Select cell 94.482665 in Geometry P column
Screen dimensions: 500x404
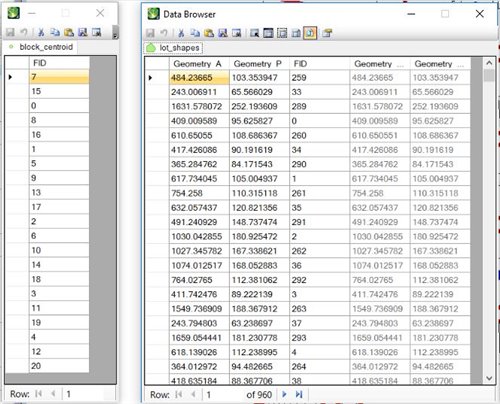click(x=259, y=366)
